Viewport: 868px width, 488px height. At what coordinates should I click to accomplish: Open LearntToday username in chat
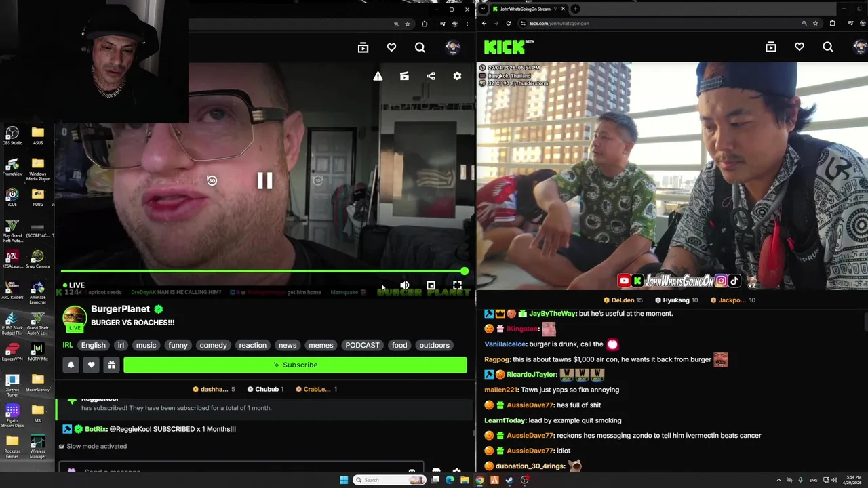pyautogui.click(x=505, y=420)
